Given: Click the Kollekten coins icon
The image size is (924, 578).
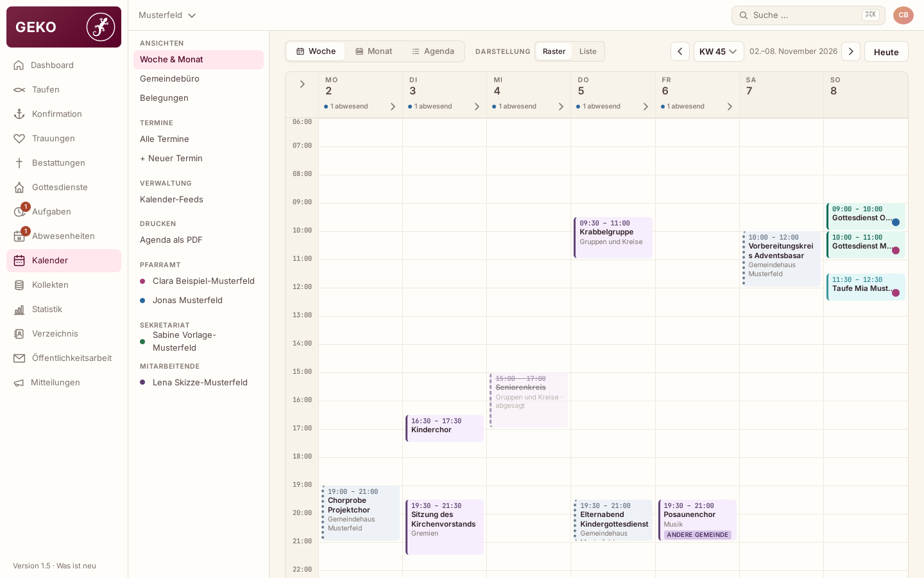Looking at the screenshot, I should pos(19,285).
